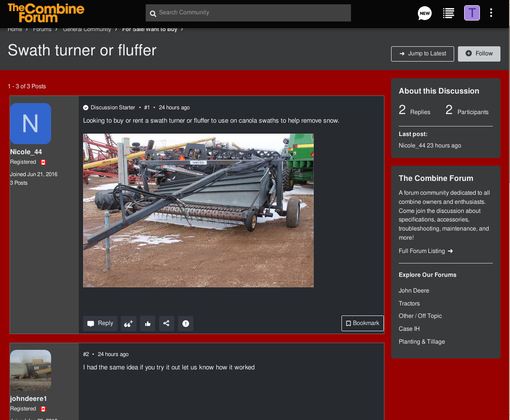Image resolution: width=510 pixels, height=420 pixels.
Task: Open the purple T user avatar menu
Action: (472, 13)
